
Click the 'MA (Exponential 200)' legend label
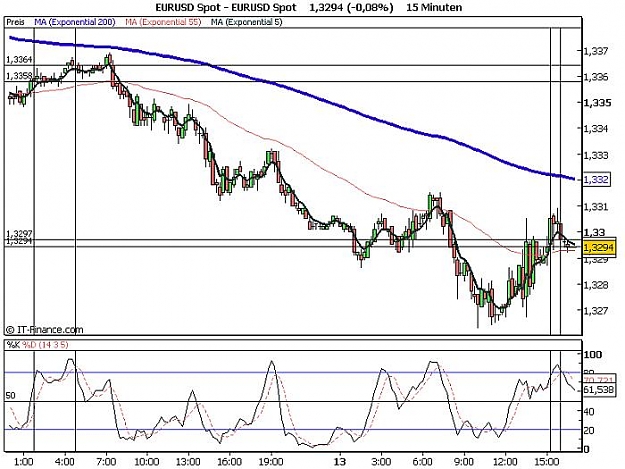pyautogui.click(x=75, y=22)
